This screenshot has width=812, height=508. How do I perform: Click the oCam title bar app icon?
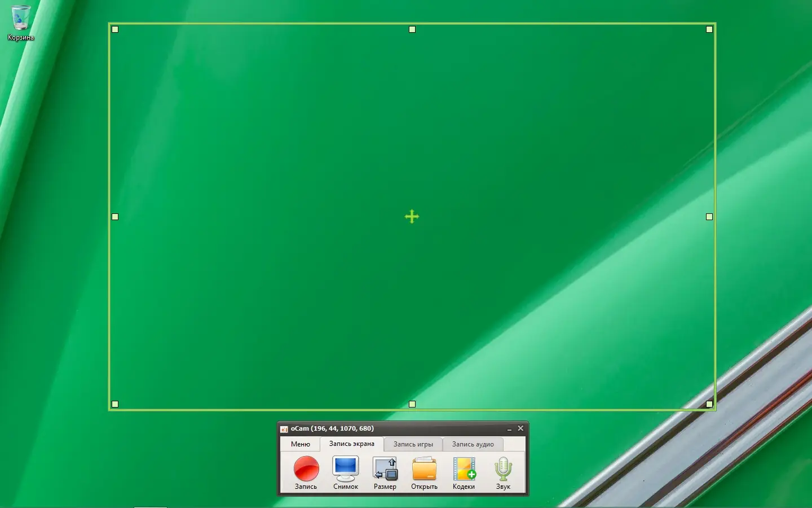pyautogui.click(x=284, y=429)
